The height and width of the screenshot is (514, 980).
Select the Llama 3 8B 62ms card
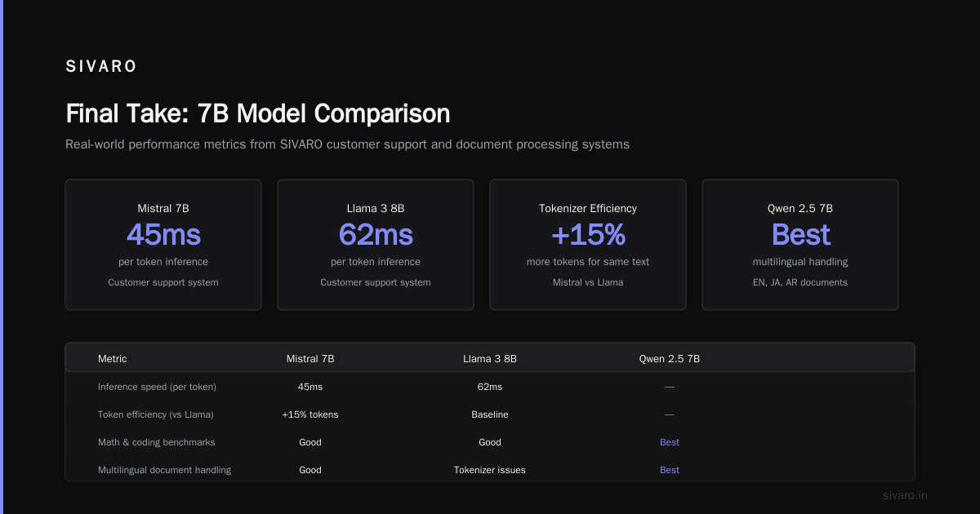(376, 245)
